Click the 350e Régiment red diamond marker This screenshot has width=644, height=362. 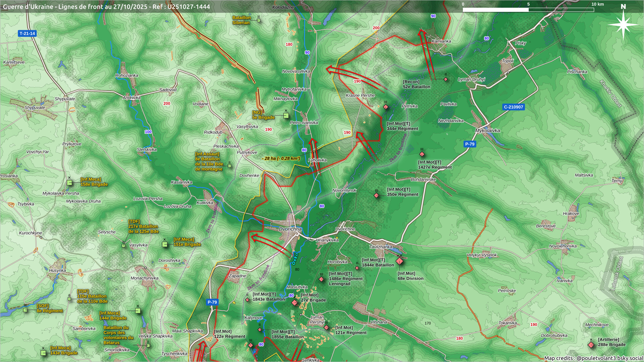pos(376,195)
